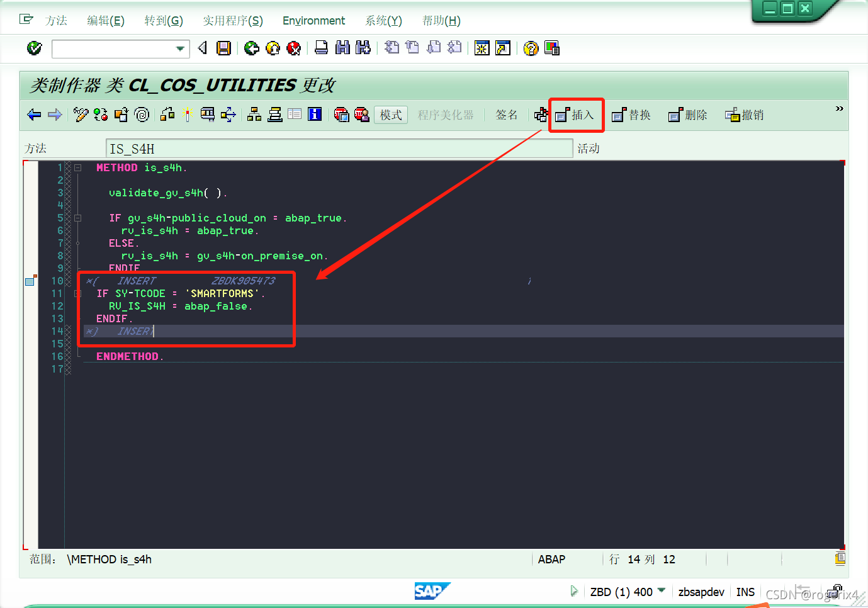Click the 替换 (Replace) button
868x608 pixels.
632,115
